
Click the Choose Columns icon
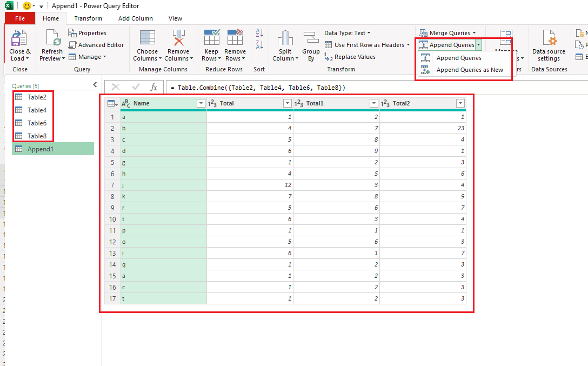tap(147, 38)
